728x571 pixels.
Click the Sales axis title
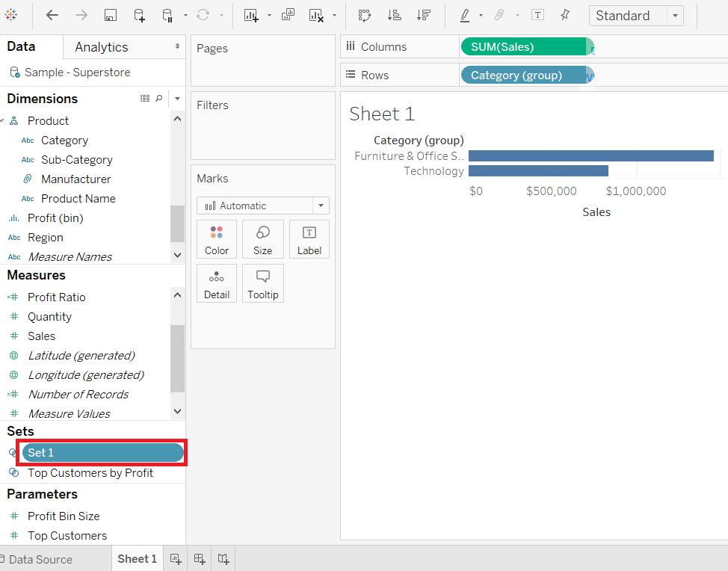point(596,212)
